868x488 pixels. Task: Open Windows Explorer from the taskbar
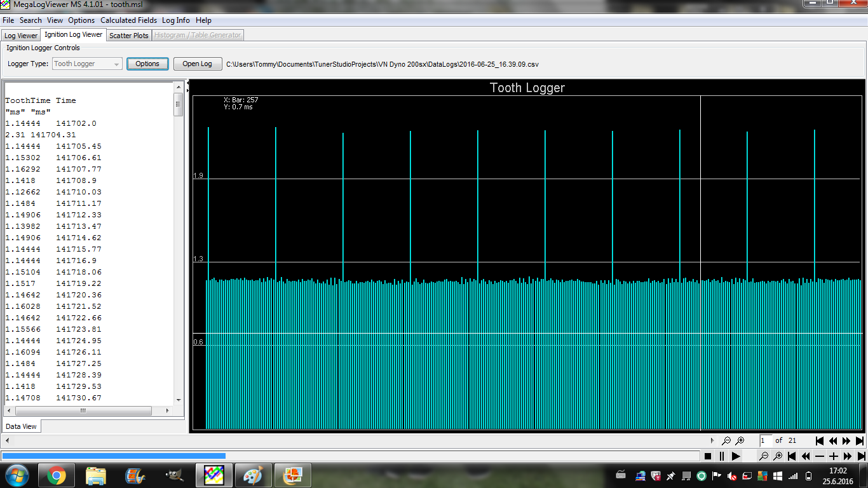pyautogui.click(x=96, y=475)
